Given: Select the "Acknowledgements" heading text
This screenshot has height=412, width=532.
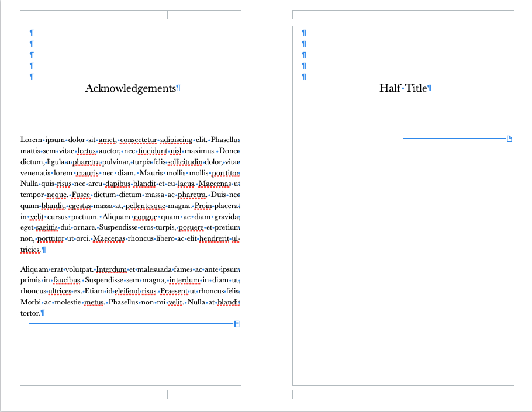Looking at the screenshot, I should click(130, 88).
